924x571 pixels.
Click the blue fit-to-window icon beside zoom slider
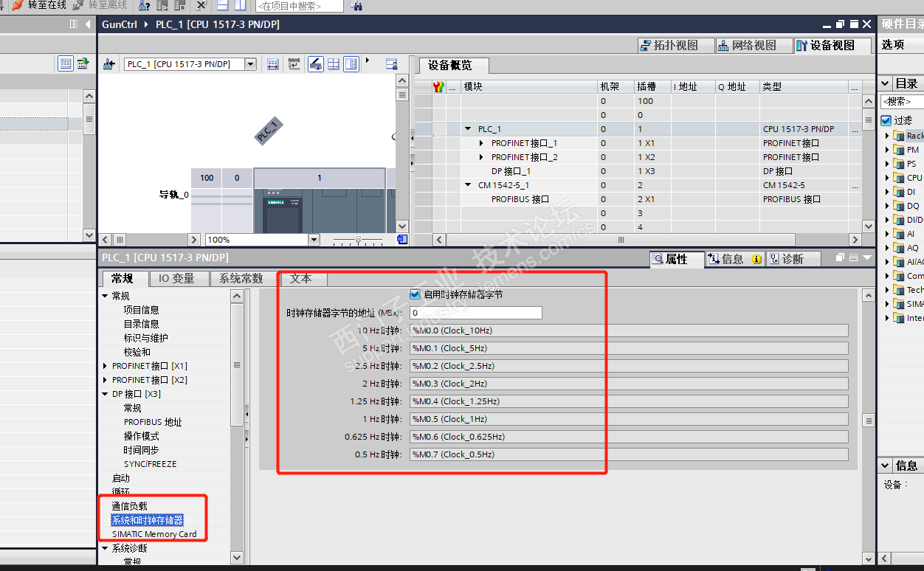click(402, 240)
